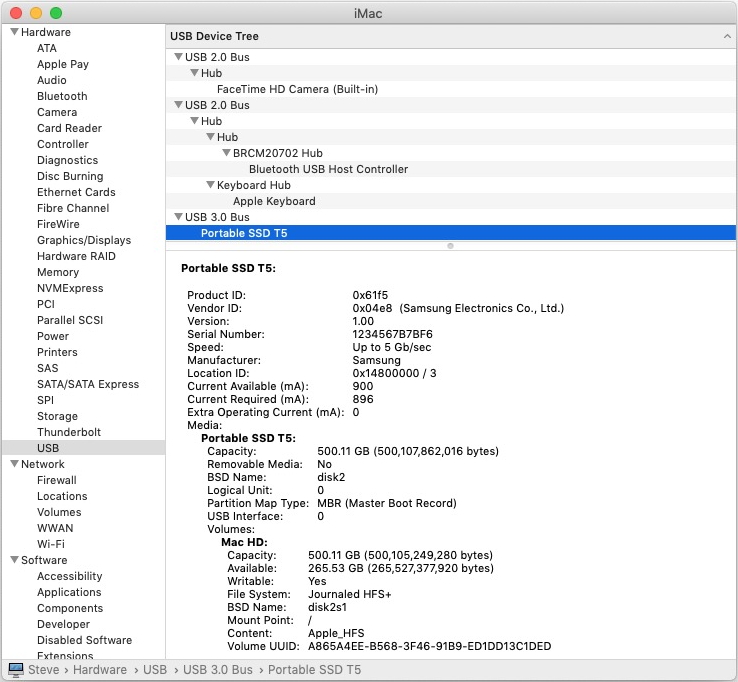Select the Storage hardware category
This screenshot has width=738, height=682.
pos(57,416)
